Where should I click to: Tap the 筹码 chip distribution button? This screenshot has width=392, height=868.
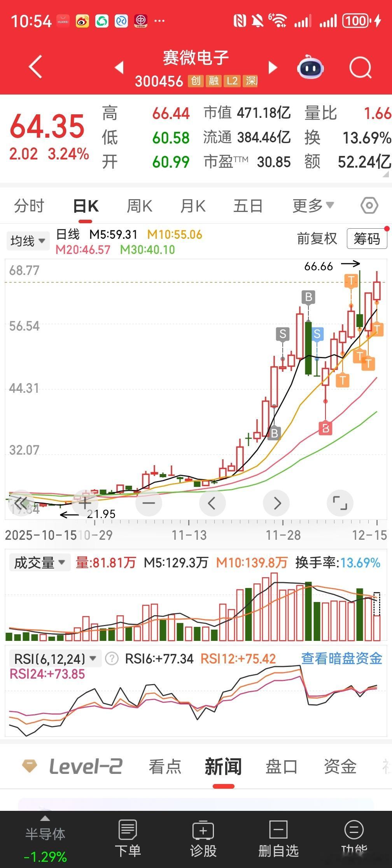pyautogui.click(x=367, y=238)
